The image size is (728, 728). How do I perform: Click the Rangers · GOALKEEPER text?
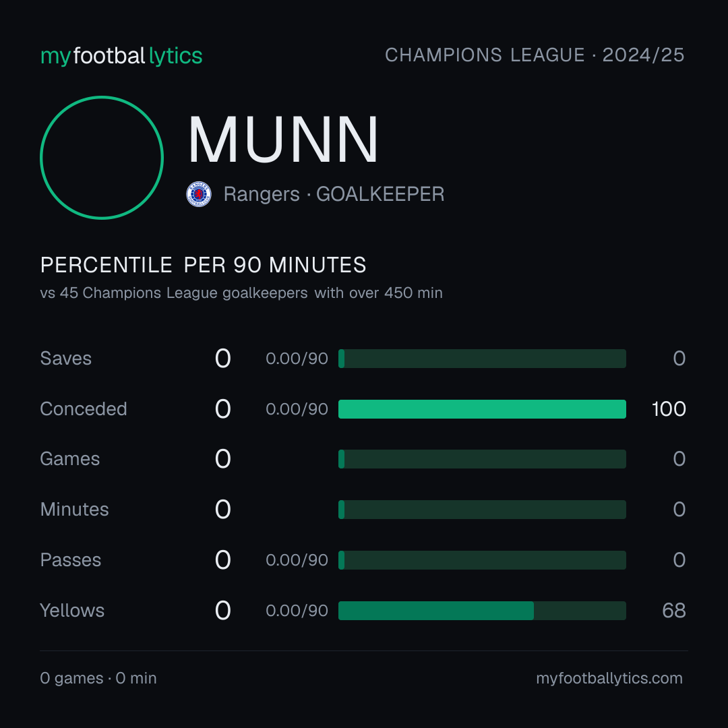[x=334, y=194]
